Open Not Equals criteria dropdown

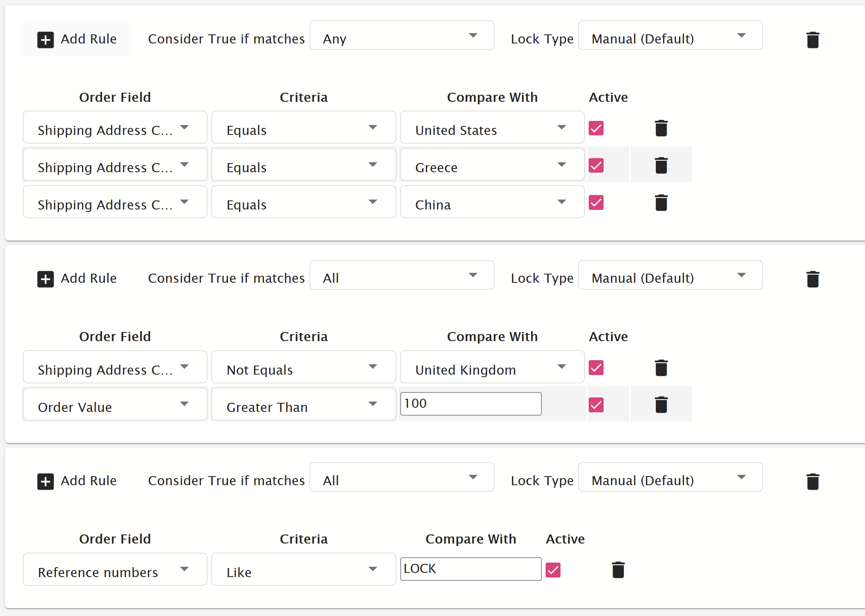tap(304, 367)
